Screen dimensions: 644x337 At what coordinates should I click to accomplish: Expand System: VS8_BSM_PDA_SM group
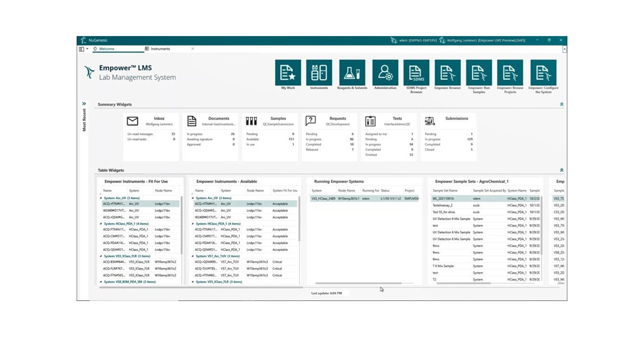tap(101, 282)
